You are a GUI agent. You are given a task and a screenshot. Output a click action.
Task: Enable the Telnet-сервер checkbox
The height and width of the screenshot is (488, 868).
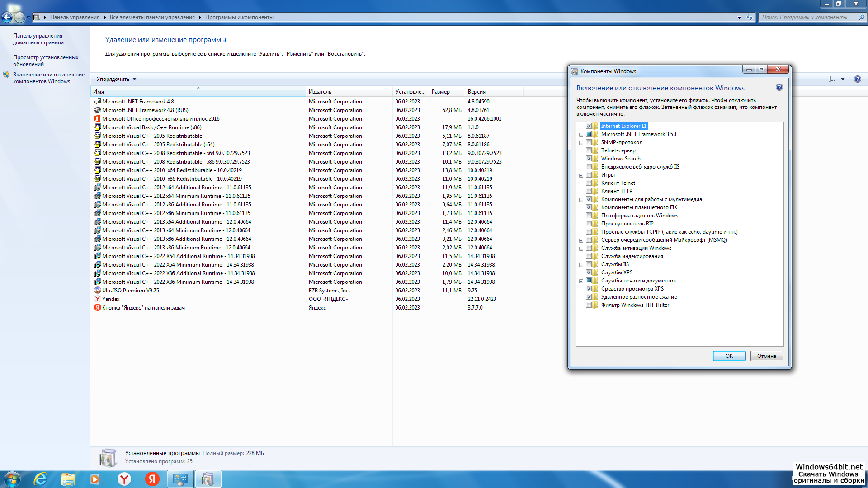tap(589, 150)
